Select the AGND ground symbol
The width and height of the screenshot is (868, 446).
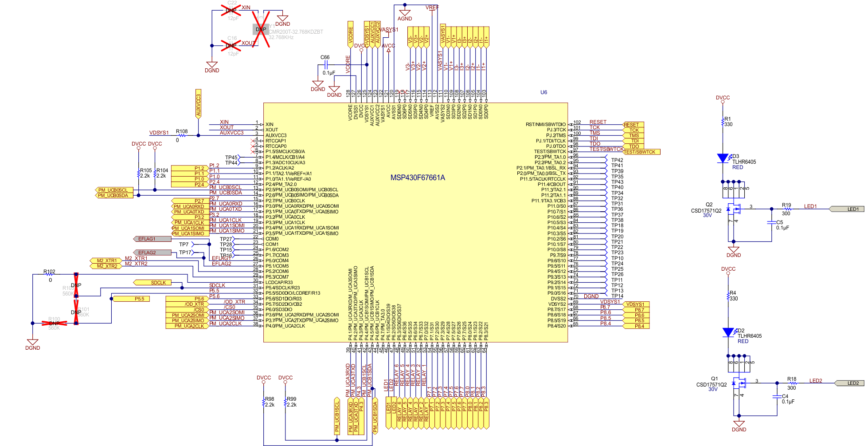[x=404, y=13]
